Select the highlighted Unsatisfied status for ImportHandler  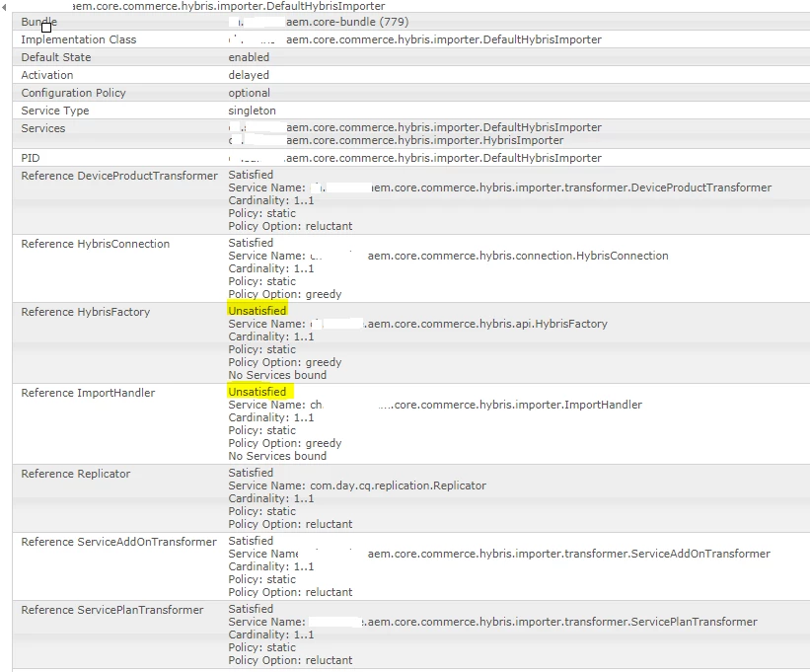coord(259,392)
